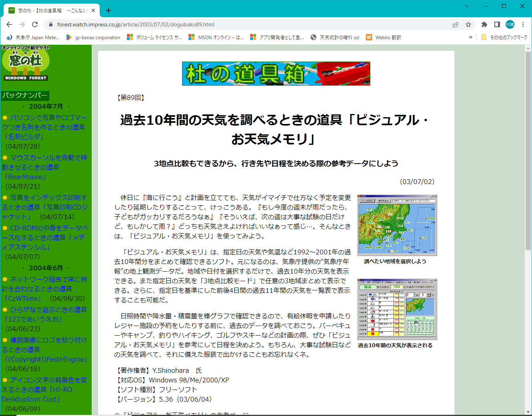Click the page vertical scrollbar down arrow
Image resolution: width=532 pixels, height=416 pixels.
click(528, 412)
